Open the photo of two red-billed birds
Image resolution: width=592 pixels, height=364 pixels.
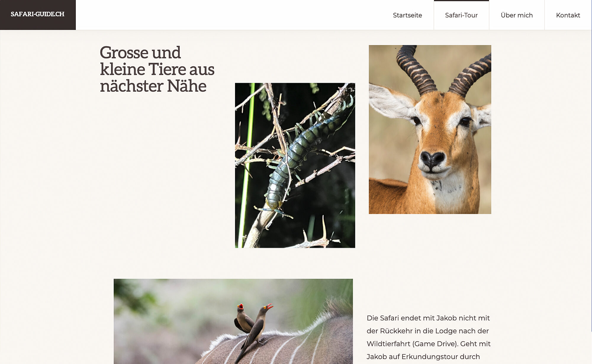[233, 321]
